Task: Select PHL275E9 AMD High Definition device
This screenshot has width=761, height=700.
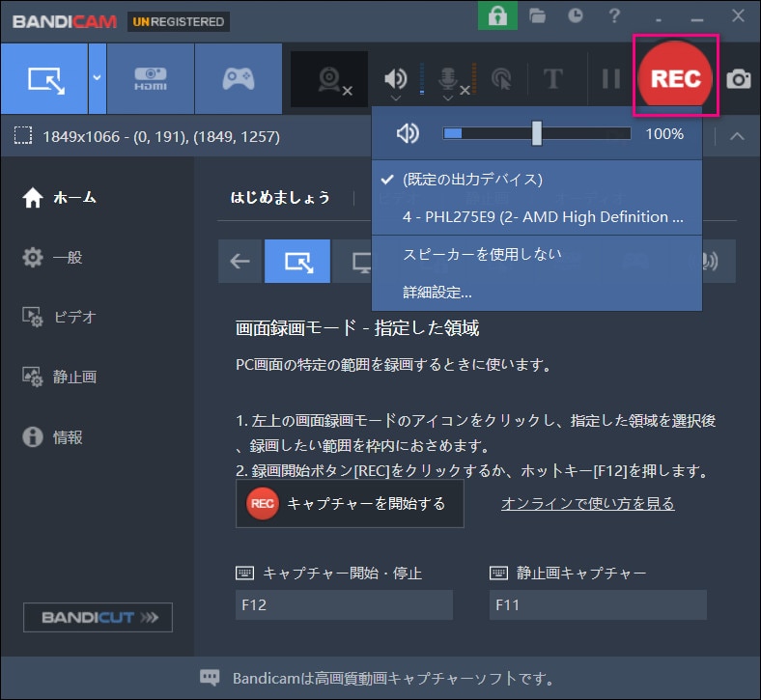Action: click(x=537, y=217)
